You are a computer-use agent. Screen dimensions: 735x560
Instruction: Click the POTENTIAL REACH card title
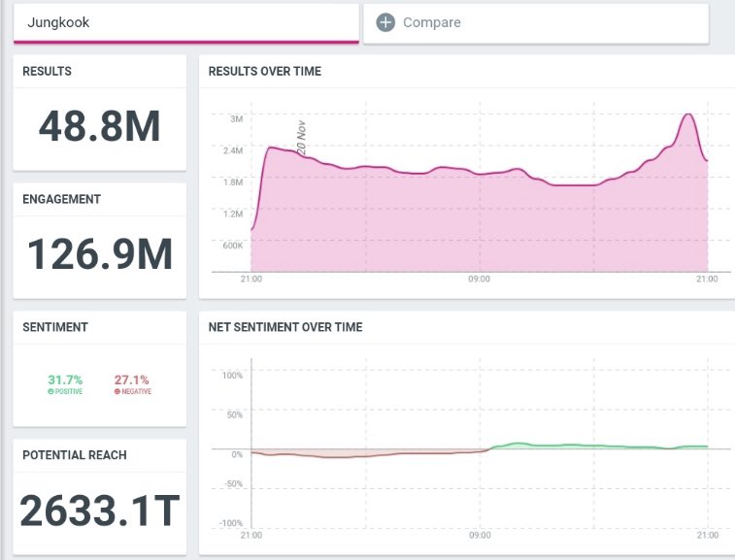click(x=75, y=455)
